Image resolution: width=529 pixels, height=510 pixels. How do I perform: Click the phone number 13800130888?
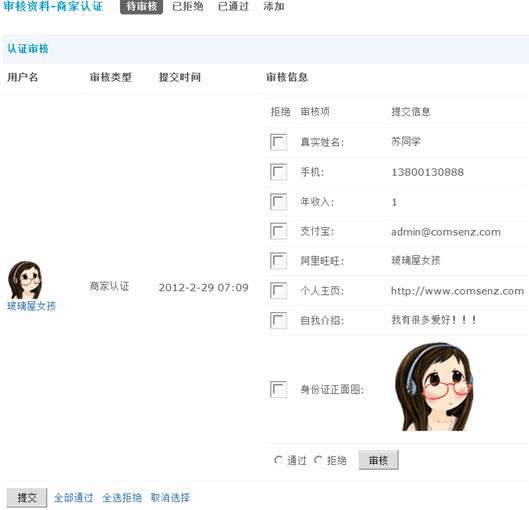pos(427,172)
